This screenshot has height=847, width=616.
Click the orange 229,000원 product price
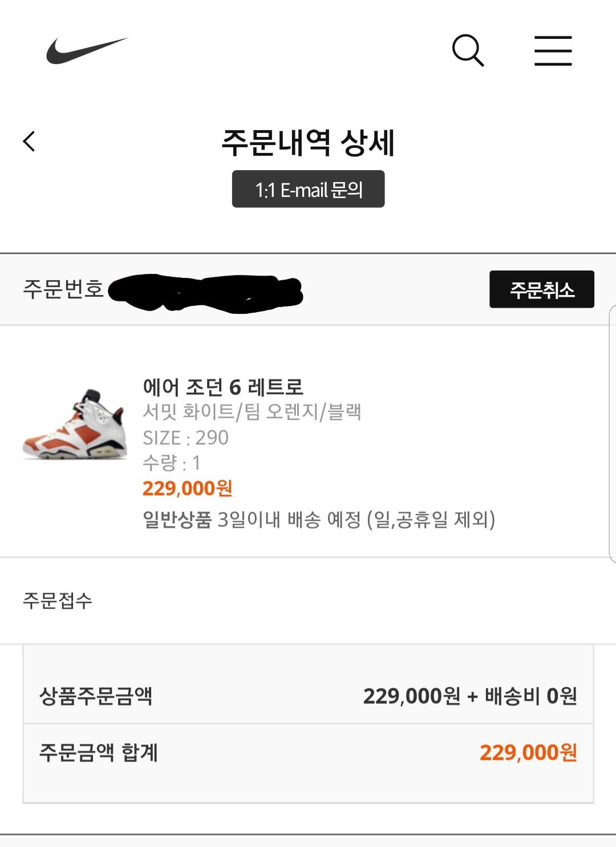tap(187, 489)
